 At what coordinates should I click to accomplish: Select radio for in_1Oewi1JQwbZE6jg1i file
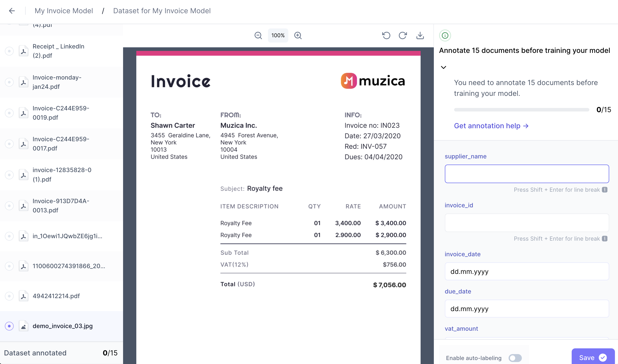coord(9,236)
